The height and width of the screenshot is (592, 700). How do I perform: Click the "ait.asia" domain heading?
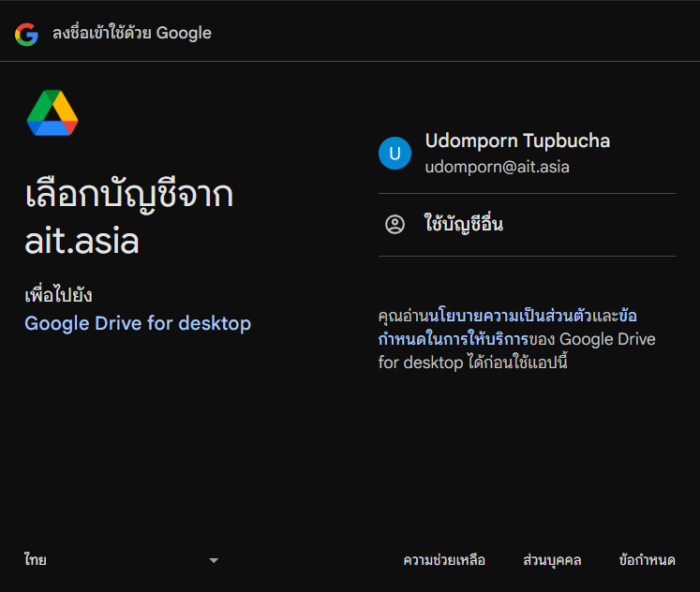point(82,242)
